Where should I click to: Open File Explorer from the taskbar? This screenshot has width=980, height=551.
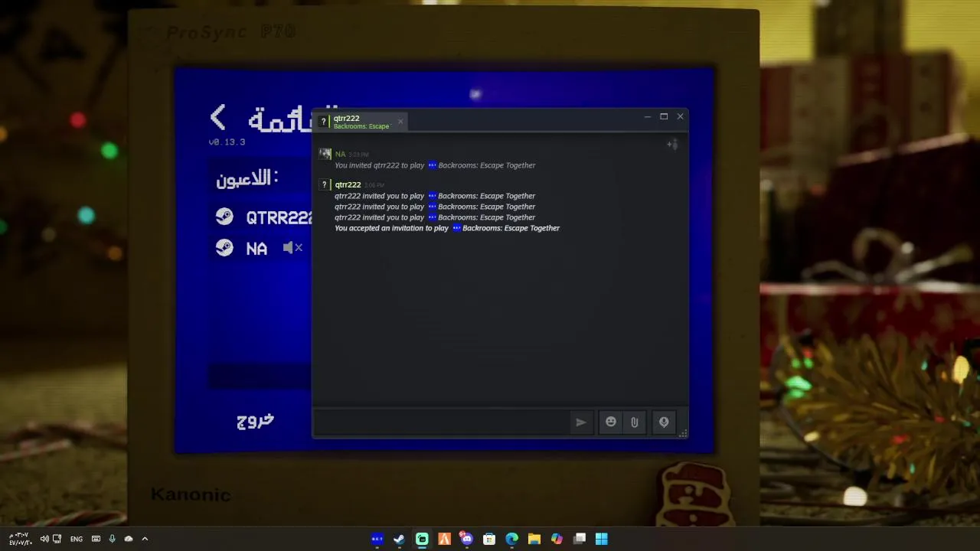coord(534,539)
